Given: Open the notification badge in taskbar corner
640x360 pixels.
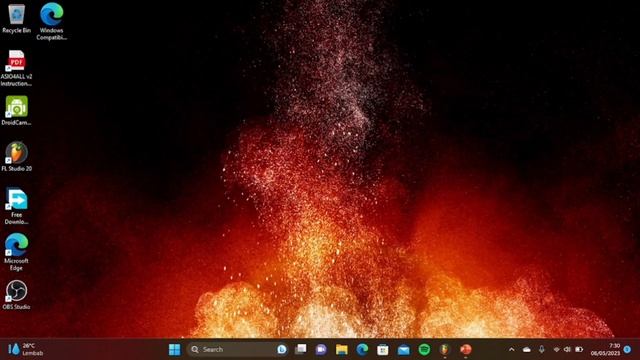Looking at the screenshot, I should click(627, 349).
